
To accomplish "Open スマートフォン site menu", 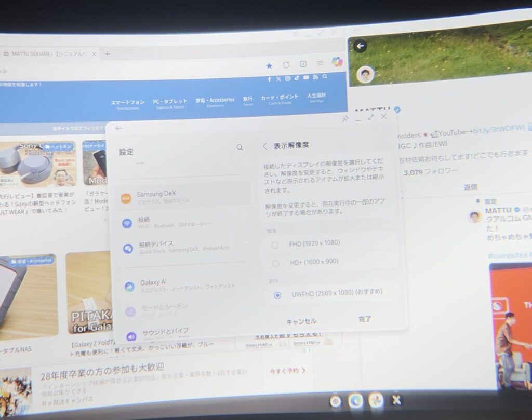I will (x=128, y=104).
